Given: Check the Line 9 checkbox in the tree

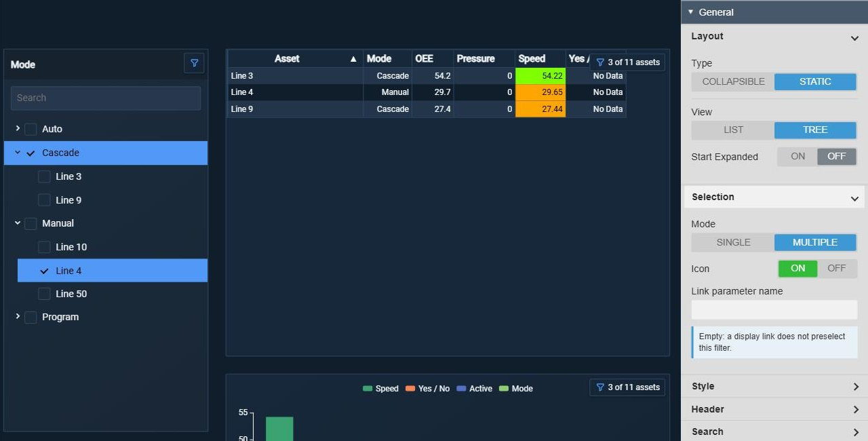Looking at the screenshot, I should 44,200.
